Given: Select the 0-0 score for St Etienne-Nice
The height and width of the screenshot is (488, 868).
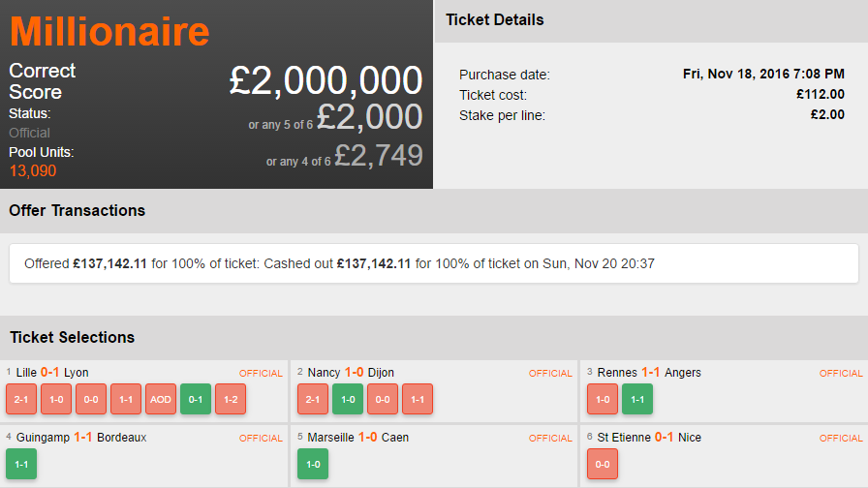Looking at the screenshot, I should point(603,464).
